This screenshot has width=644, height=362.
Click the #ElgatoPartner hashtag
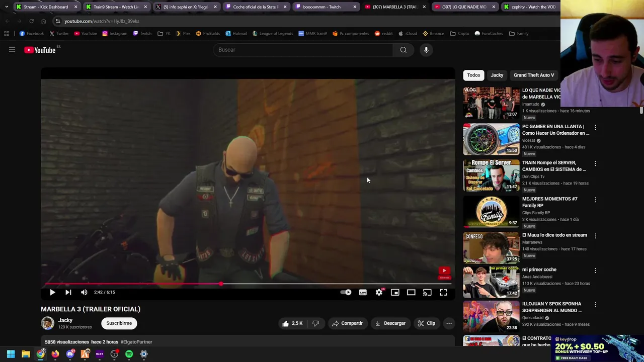click(x=136, y=342)
